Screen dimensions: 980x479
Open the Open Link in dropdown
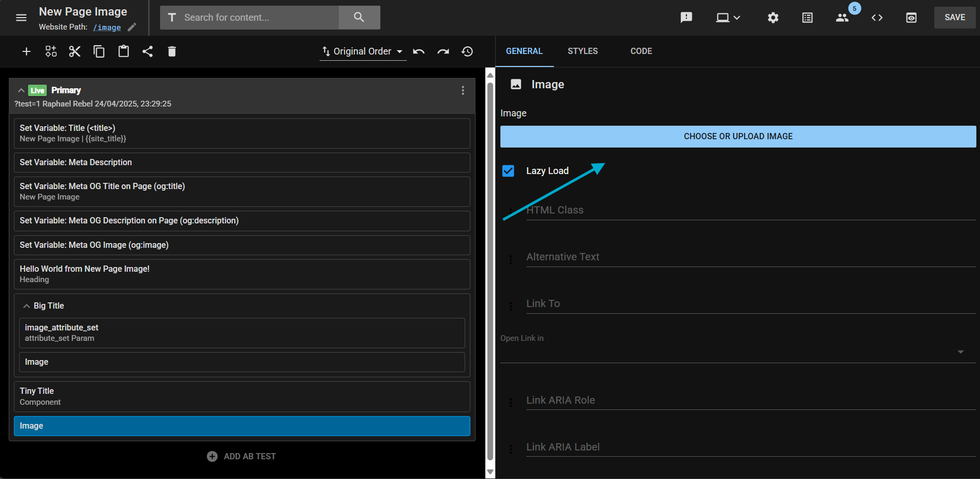[738, 352]
